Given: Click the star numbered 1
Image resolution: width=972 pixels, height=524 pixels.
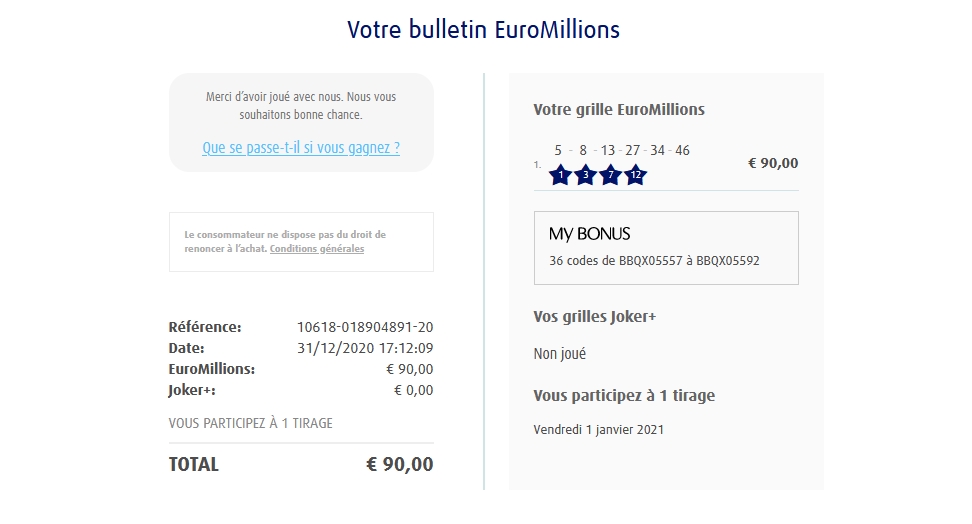Looking at the screenshot, I should click(x=561, y=176).
